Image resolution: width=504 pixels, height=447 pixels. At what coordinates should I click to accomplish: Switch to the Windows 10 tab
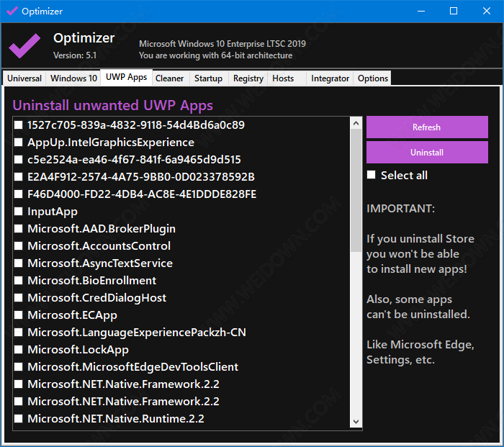[x=73, y=78]
